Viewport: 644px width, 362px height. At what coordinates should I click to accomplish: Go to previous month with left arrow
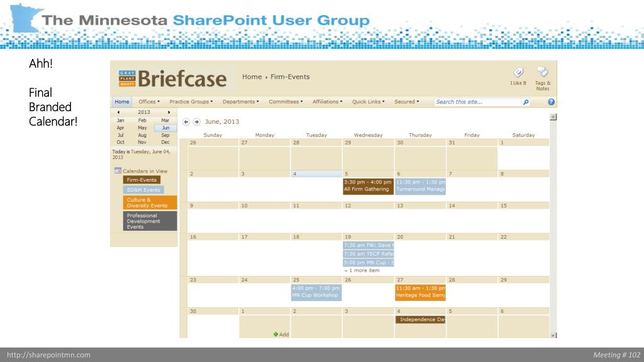pos(186,122)
